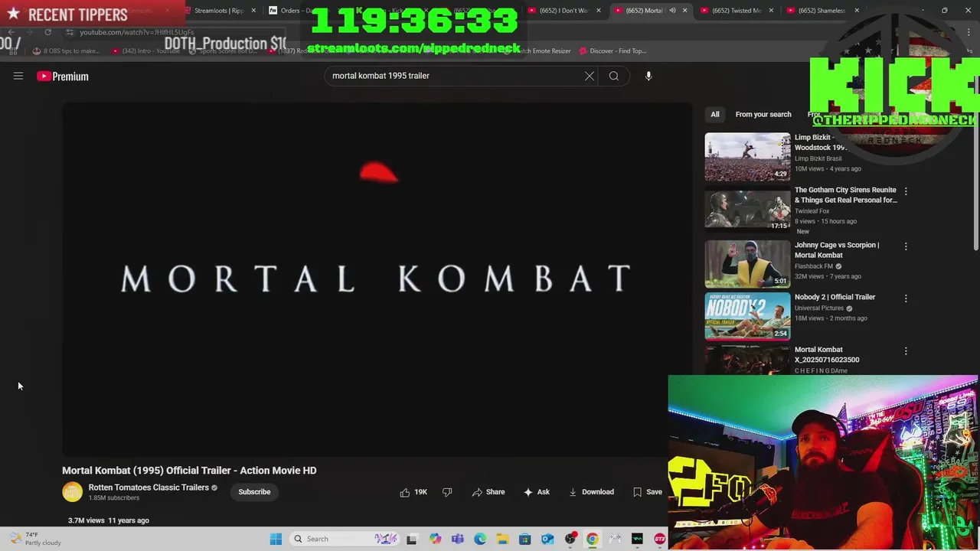Open the 8 OBS tips bookmark
The image size is (980, 551).
pos(66,51)
